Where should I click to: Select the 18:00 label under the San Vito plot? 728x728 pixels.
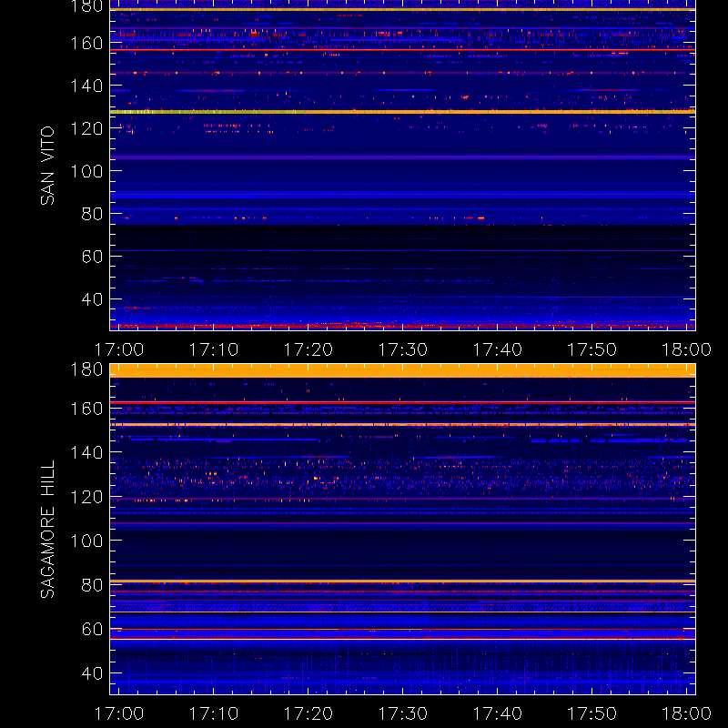687,349
